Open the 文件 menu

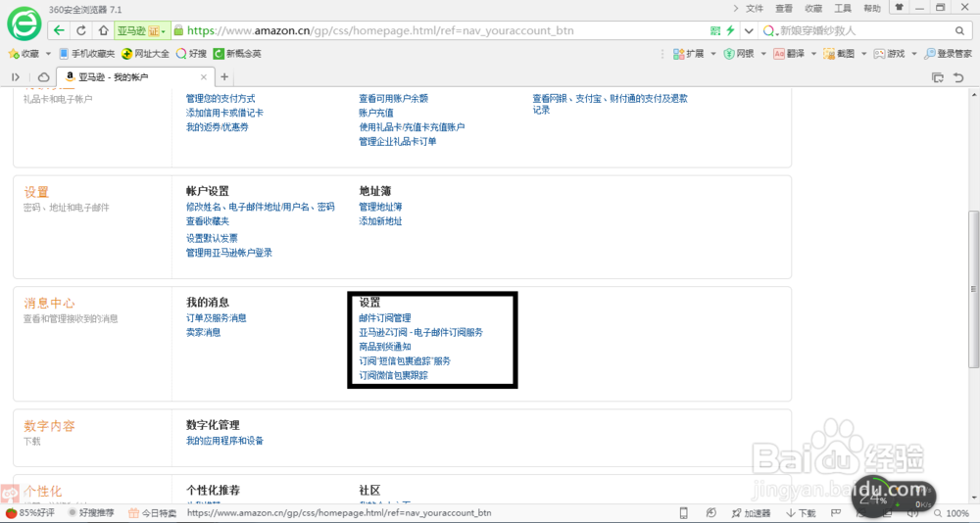pos(755,8)
